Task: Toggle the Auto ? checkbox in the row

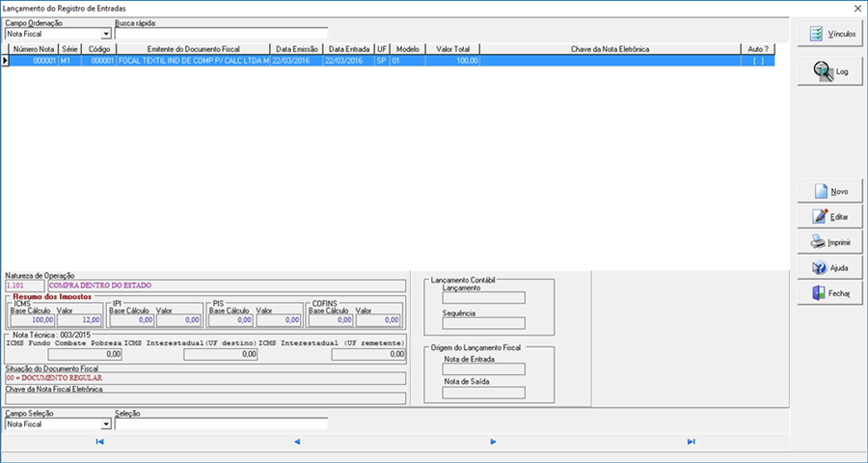Action: pos(758,61)
